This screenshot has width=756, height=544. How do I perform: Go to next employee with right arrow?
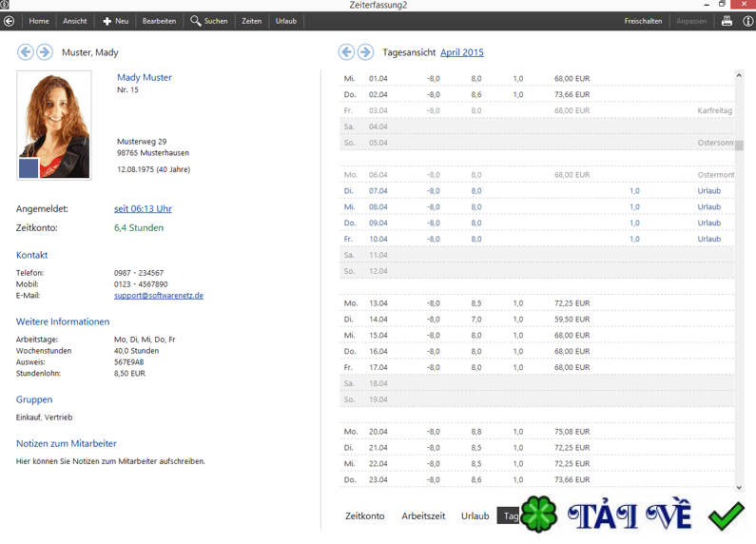click(45, 52)
